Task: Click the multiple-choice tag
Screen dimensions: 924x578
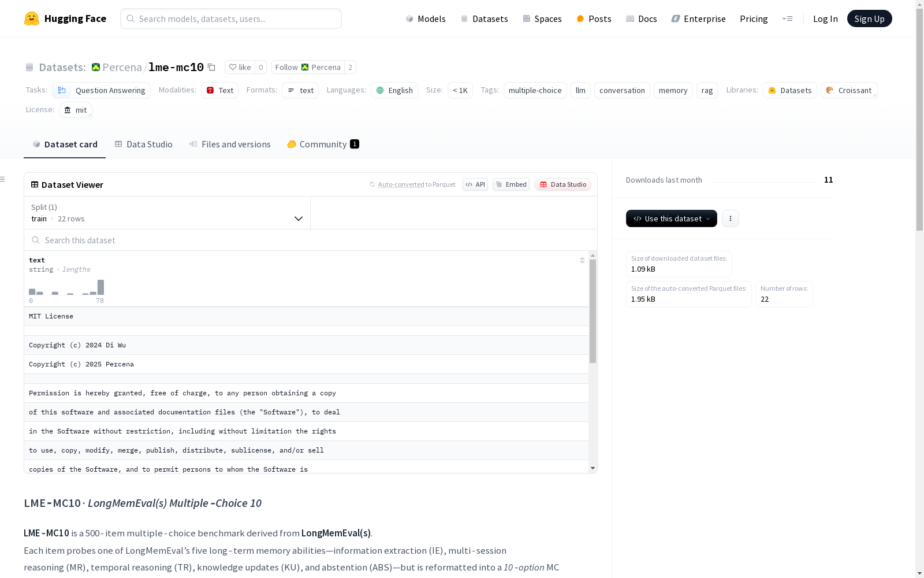Action: [535, 90]
